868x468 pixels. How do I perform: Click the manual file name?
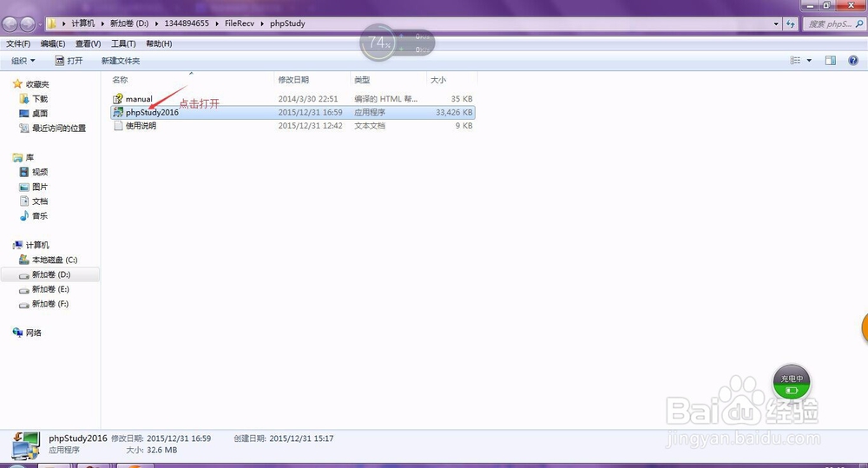138,99
